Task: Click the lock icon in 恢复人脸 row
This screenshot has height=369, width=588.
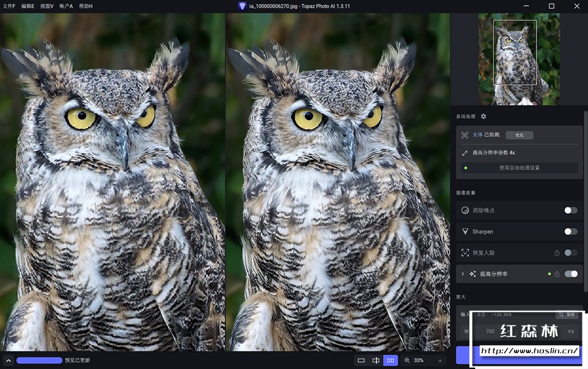Action: click(x=557, y=253)
